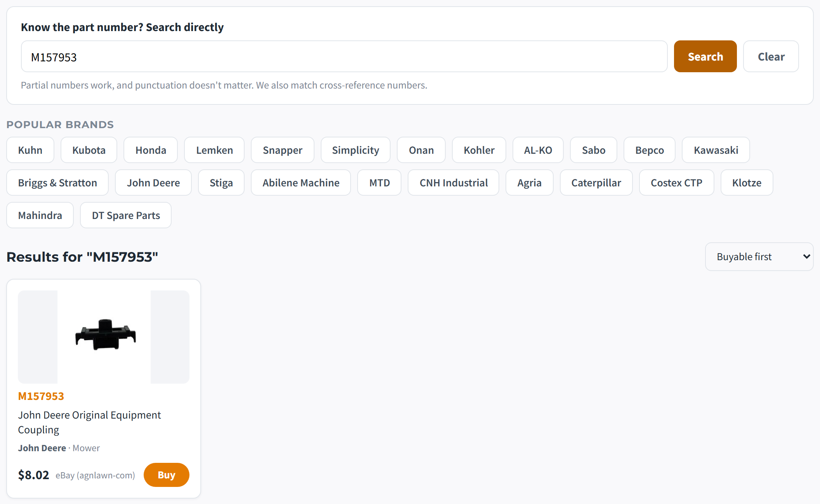The image size is (820, 504).
Task: Select the Bepco brand chip
Action: click(x=650, y=150)
